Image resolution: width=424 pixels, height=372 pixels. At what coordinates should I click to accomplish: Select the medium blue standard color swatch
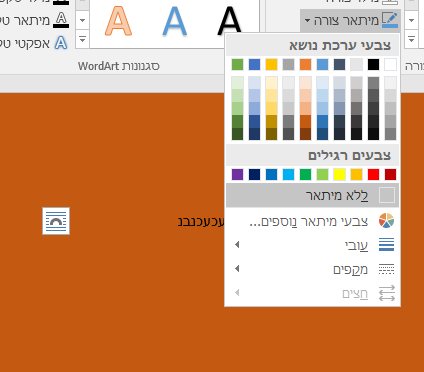(271, 174)
